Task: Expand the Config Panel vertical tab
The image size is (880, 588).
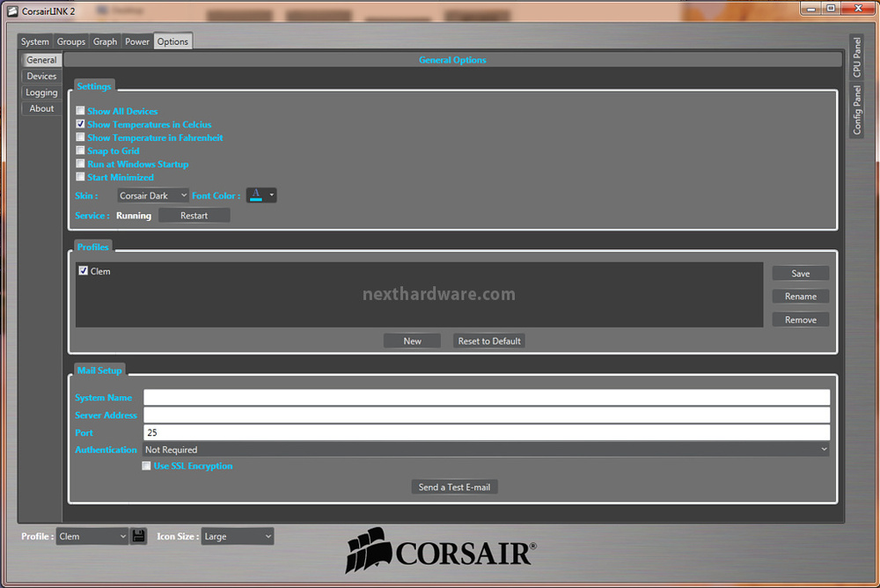Action: coord(856,110)
